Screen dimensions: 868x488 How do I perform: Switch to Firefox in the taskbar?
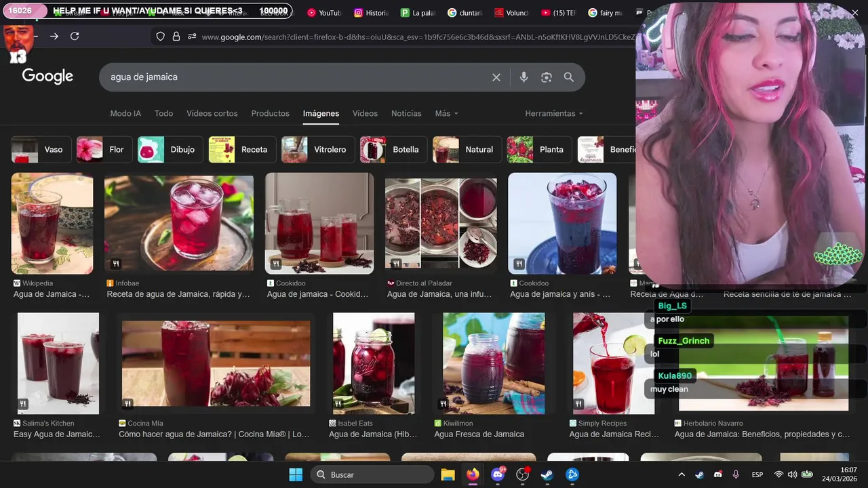coord(473,474)
